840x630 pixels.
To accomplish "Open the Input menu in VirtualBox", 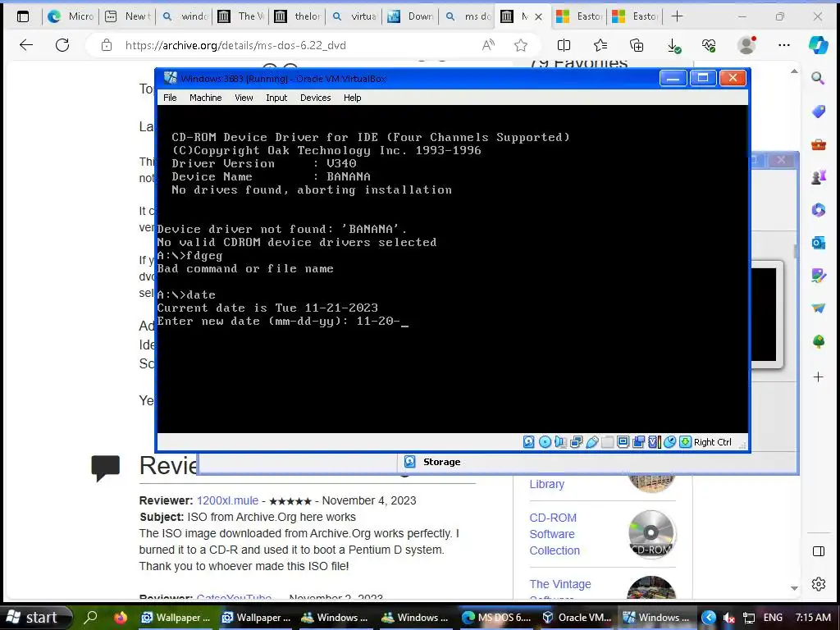I will 276,98.
